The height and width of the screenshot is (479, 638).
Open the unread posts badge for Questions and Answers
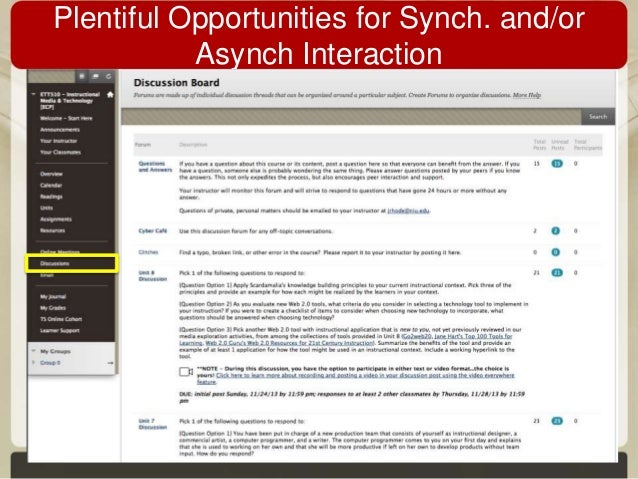click(557, 164)
